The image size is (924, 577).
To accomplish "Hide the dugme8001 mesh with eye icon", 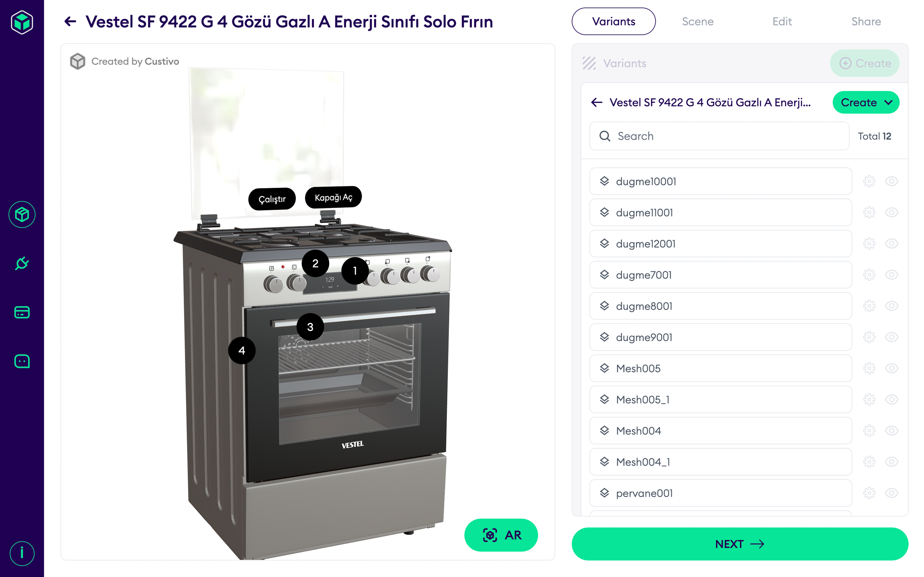I will click(892, 306).
